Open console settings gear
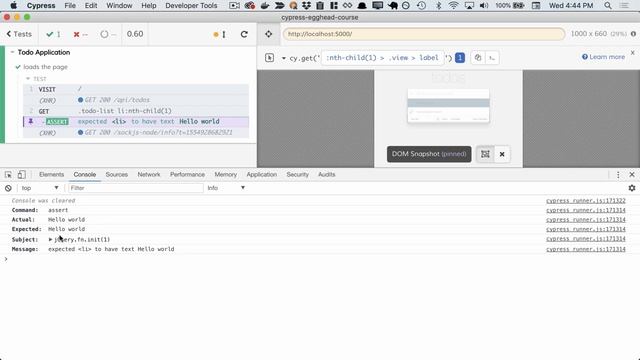Image resolution: width=640 pixels, height=360 pixels. tap(632, 188)
